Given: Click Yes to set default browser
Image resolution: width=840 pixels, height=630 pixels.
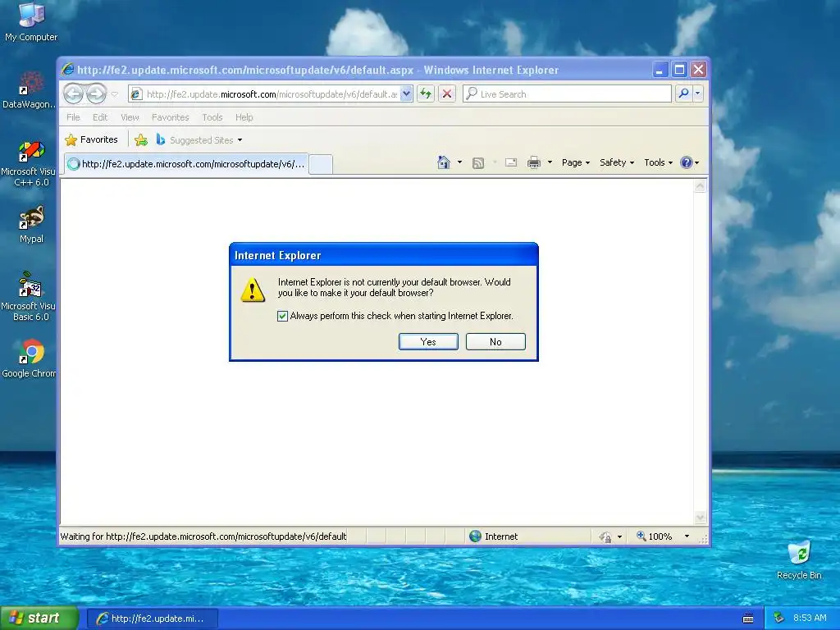Looking at the screenshot, I should click(428, 342).
